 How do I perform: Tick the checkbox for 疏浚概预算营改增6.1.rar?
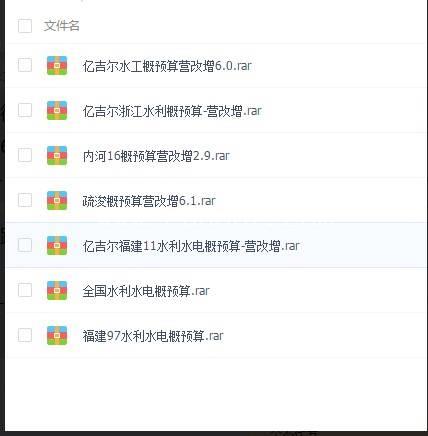tap(25, 200)
